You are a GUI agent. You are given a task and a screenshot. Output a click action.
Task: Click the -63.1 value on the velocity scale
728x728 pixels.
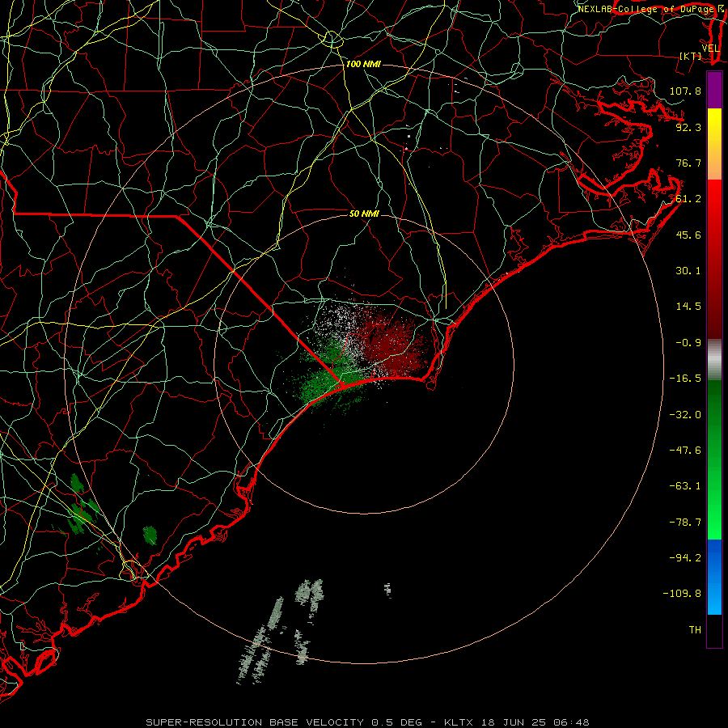coord(685,486)
